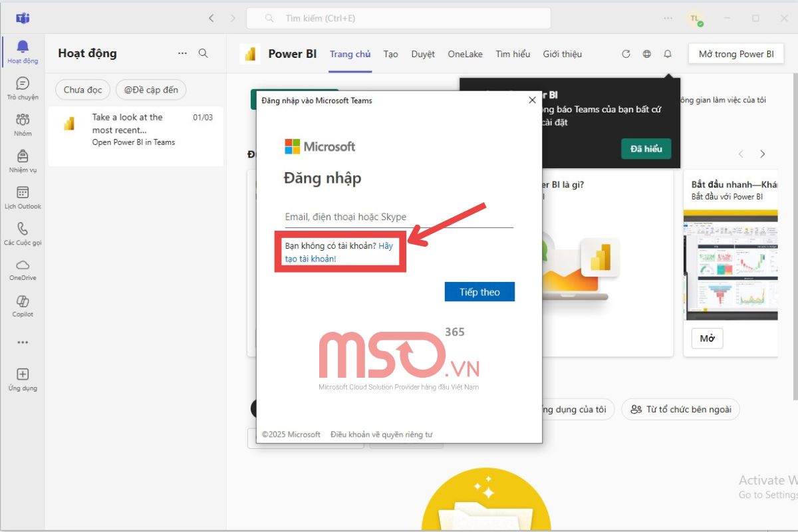Show previous recommended cards with left chevron
Image resolution: width=798 pixels, height=532 pixels.
coord(741,154)
